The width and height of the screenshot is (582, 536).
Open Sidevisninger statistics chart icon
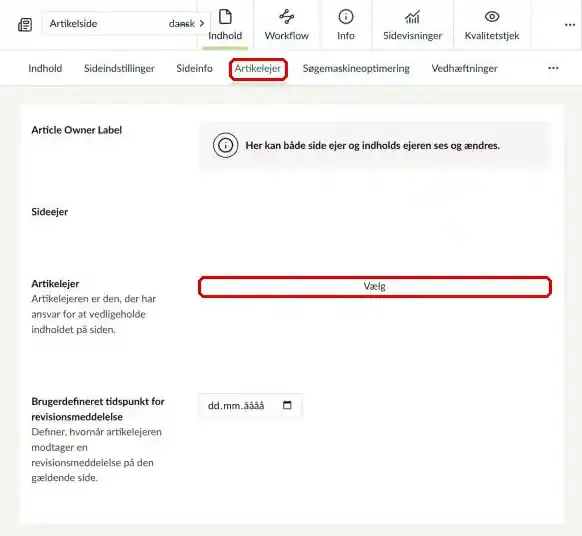tap(412, 17)
